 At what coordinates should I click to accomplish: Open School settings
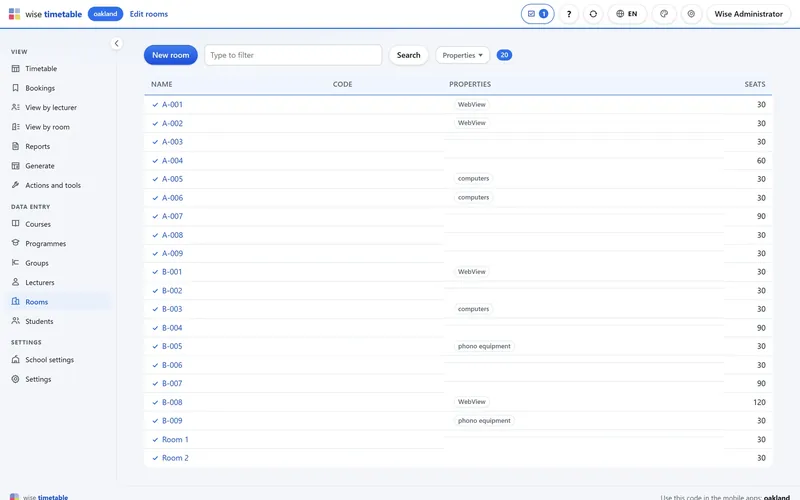[49, 360]
